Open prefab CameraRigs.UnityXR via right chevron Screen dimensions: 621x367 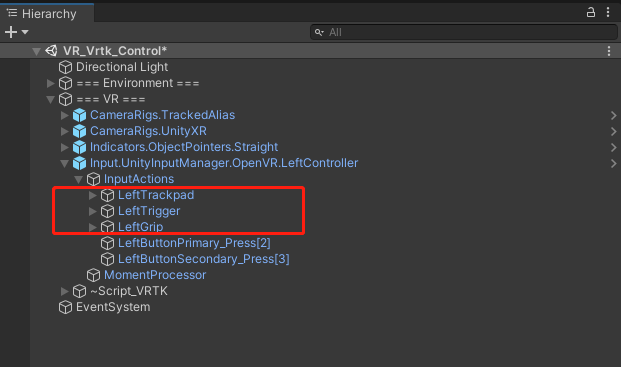pos(613,131)
